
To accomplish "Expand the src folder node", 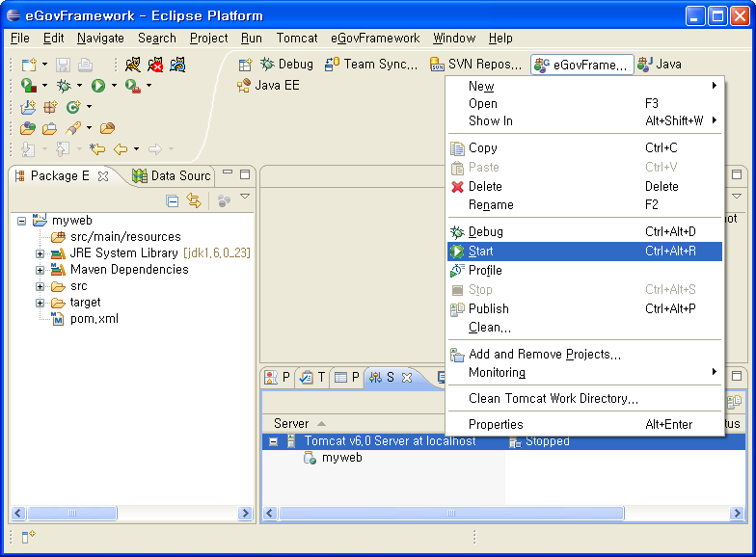I will click(40, 287).
